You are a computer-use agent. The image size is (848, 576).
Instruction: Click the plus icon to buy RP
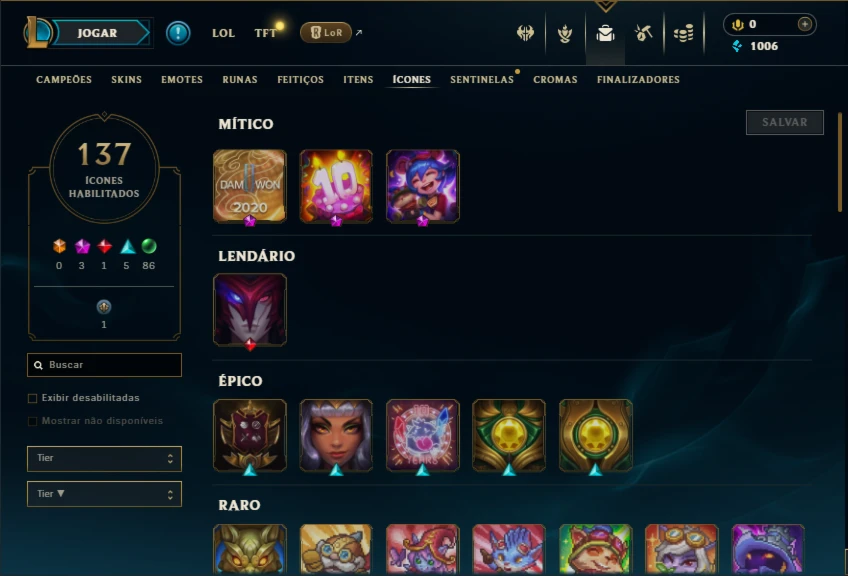point(804,24)
